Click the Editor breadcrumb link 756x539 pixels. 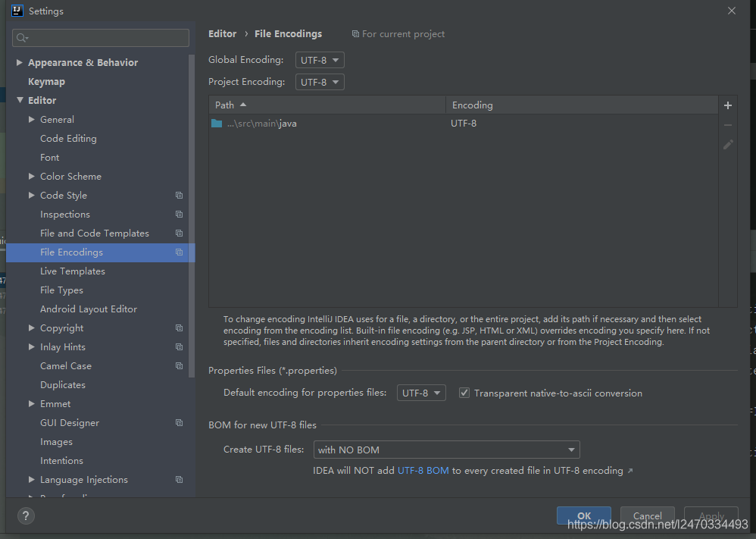[x=222, y=34]
